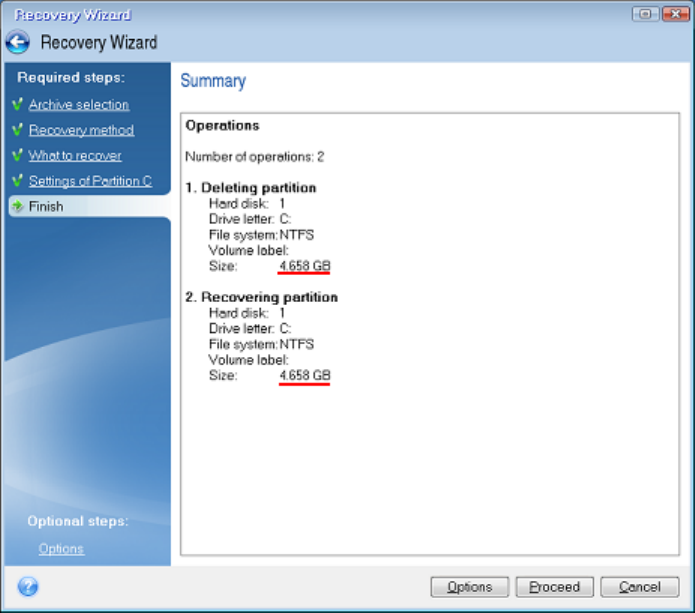Click Drive letter C: under Recovering partition
This screenshot has width=695, height=613.
point(250,328)
